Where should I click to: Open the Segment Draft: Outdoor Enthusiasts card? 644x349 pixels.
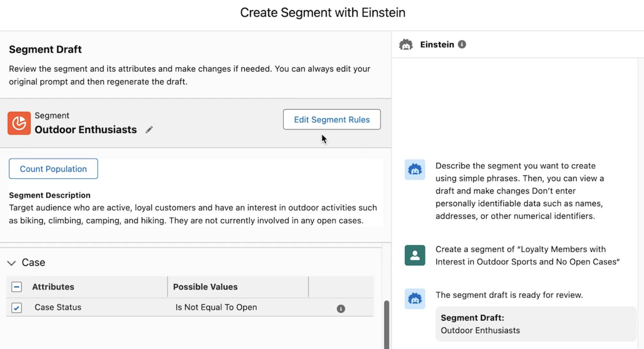pos(536,324)
